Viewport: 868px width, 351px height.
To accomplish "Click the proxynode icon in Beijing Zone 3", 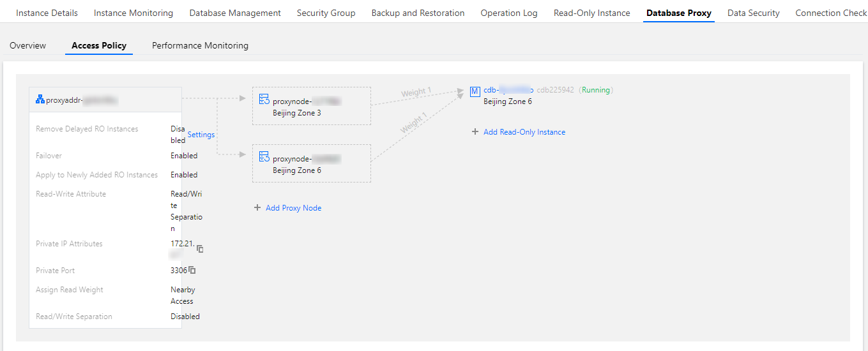I will (264, 99).
